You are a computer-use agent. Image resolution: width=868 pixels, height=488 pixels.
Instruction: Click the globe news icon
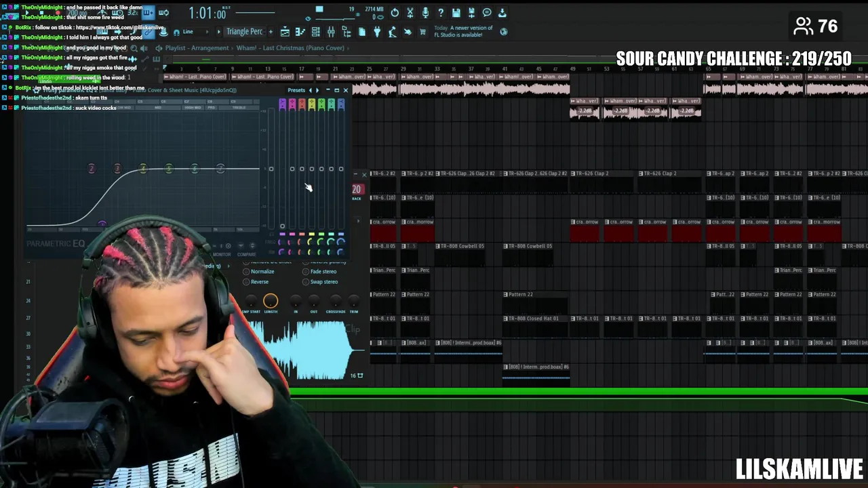coord(504,31)
